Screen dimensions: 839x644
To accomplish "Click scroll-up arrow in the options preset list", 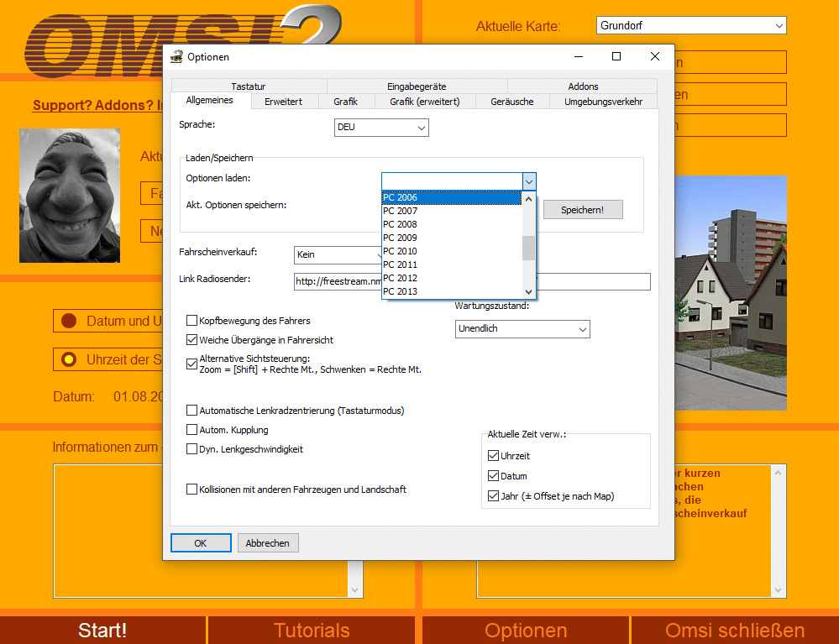I will point(528,199).
